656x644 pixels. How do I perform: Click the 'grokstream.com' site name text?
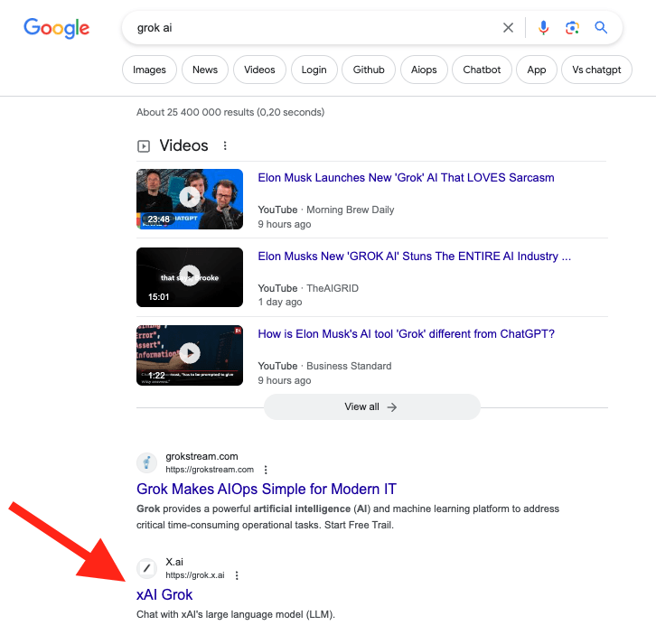[201, 456]
